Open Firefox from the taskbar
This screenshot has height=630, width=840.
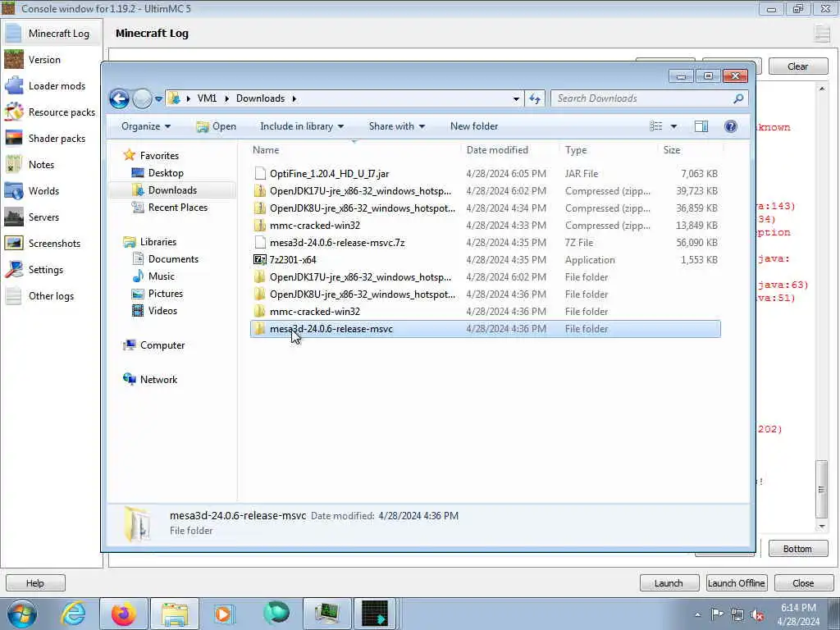[124, 614]
